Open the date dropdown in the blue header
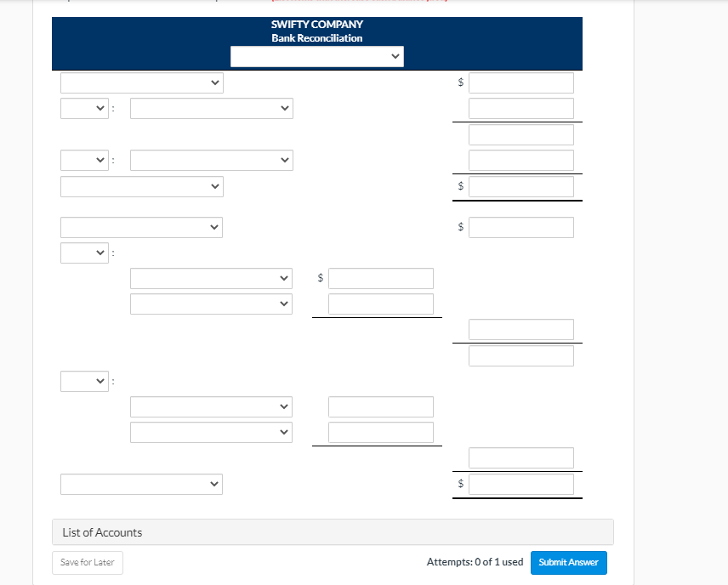Viewport: 728px width, 585px height. [317, 56]
